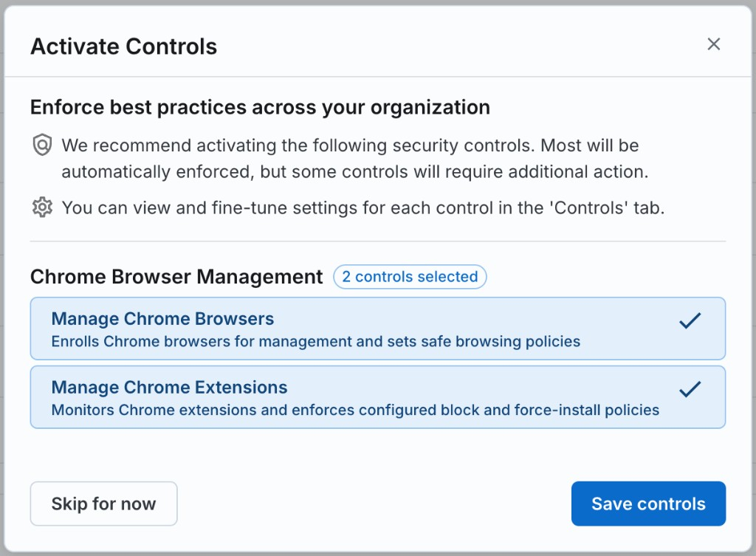Click the Manage Chrome Browsers checkmark icon
Image resolution: width=756 pixels, height=556 pixels.
click(x=690, y=320)
